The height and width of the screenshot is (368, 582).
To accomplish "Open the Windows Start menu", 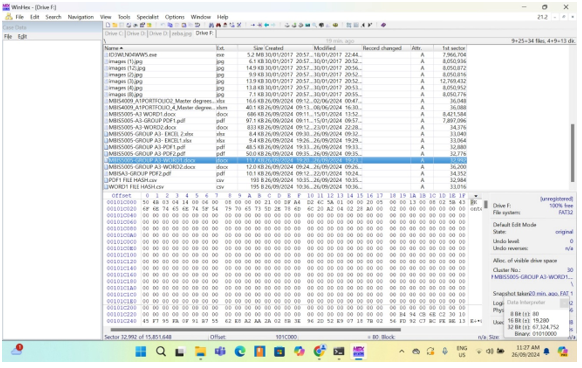I will (x=141, y=351).
